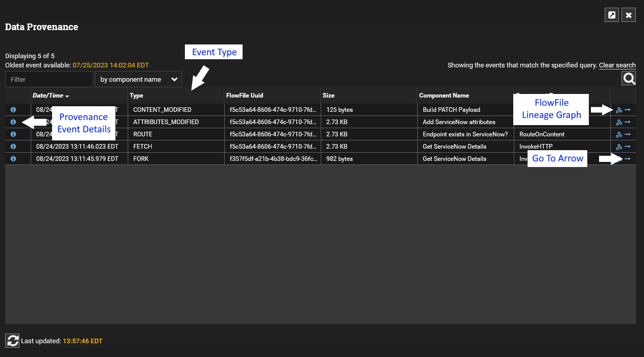Sort the table by Type column header

[136, 96]
